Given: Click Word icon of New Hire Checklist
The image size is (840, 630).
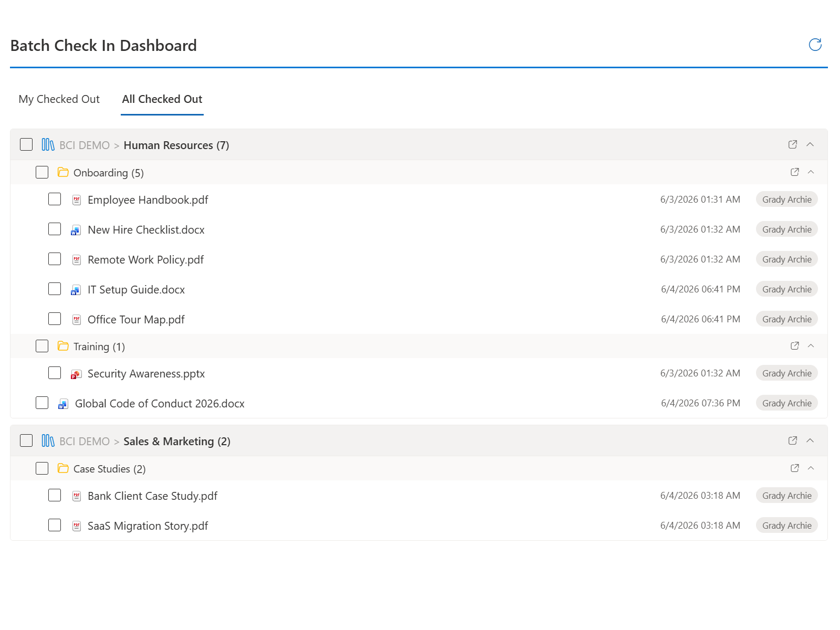Looking at the screenshot, I should [x=76, y=230].
